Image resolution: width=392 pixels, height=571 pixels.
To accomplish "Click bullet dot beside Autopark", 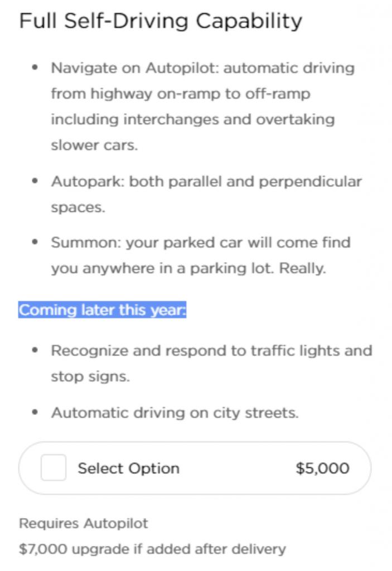I will click(x=35, y=181).
